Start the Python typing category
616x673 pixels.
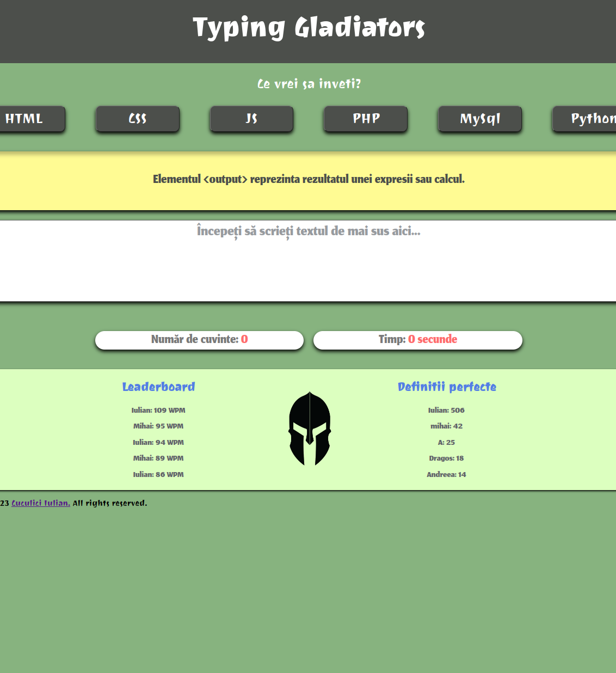pyautogui.click(x=590, y=119)
